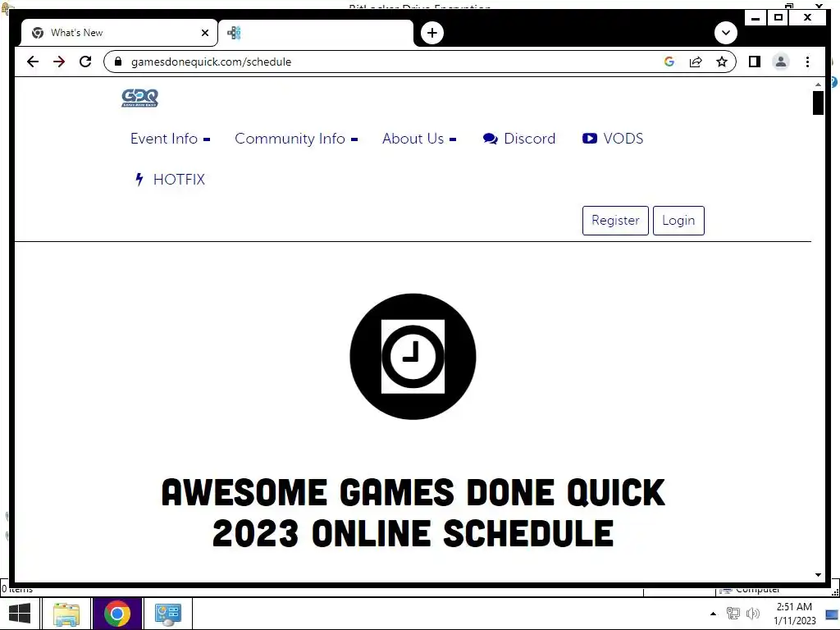
Task: Open the Google icon in address bar
Action: pyautogui.click(x=669, y=62)
